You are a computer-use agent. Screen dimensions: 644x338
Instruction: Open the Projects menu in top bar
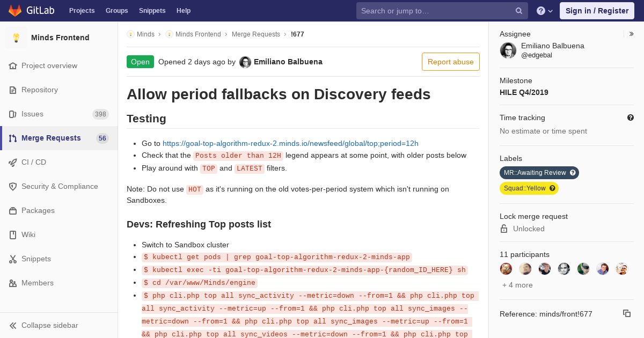click(82, 11)
